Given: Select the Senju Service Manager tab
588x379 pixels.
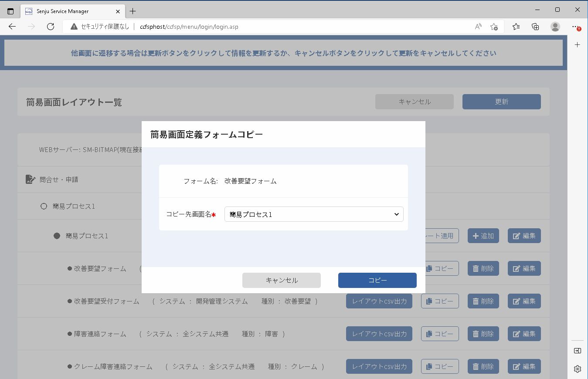Looking at the screenshot, I should coord(73,11).
